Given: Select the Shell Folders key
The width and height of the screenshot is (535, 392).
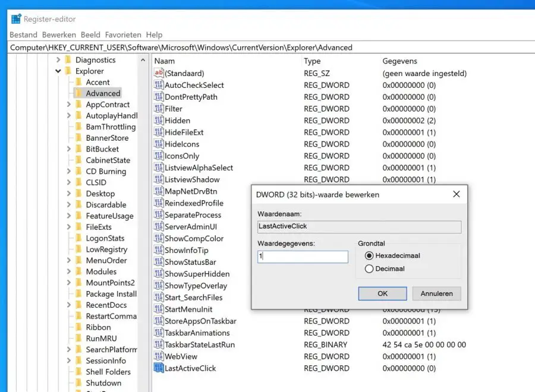Looking at the screenshot, I should click(x=108, y=372).
